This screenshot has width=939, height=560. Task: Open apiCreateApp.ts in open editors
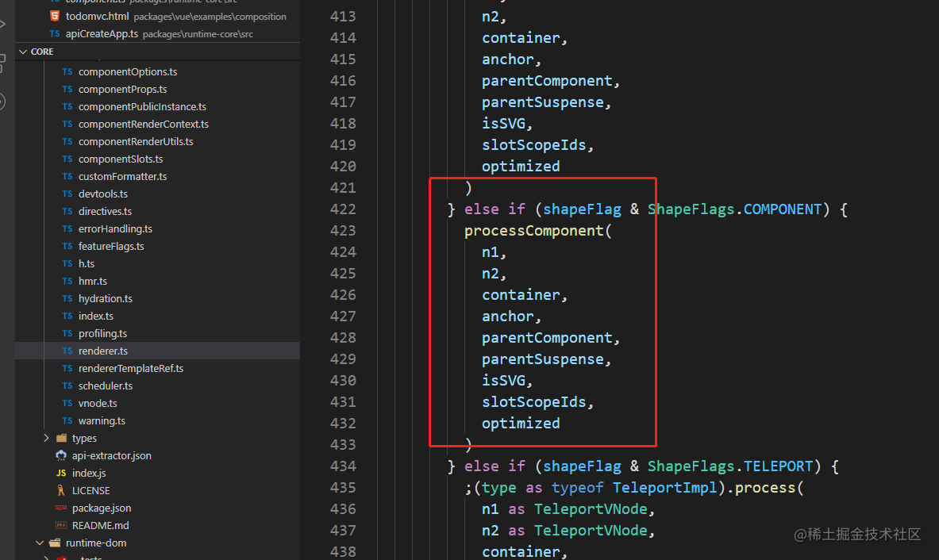click(x=102, y=33)
